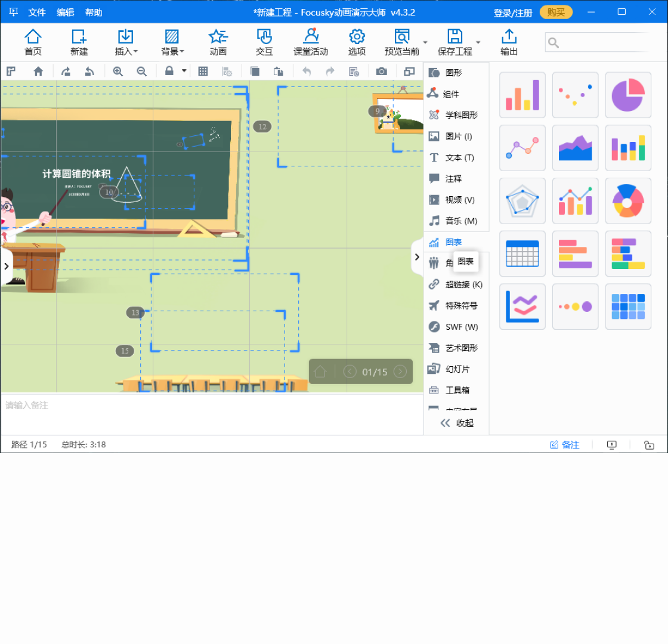This screenshot has width=668, height=644.
Task: Insert a radar chart from chart panel
Action: 522,201
